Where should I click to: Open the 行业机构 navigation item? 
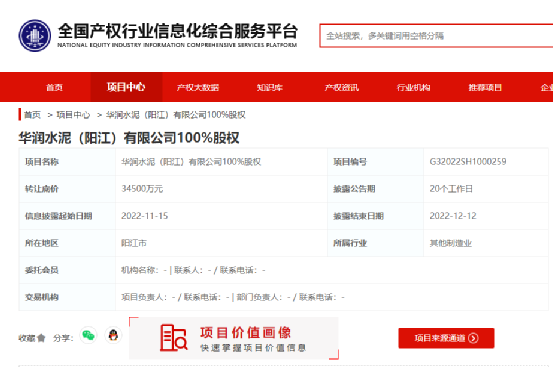413,88
